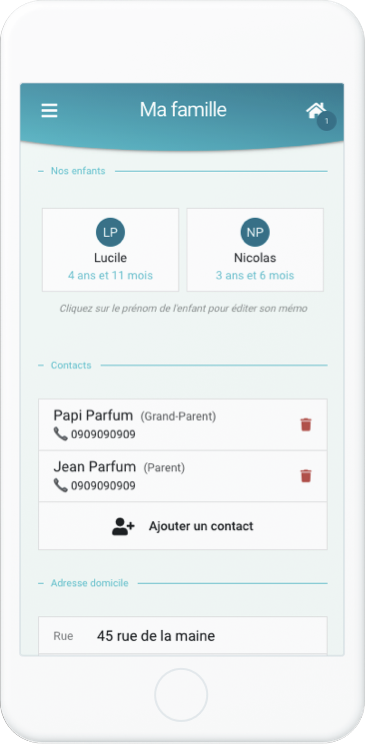
Task: Open the notification badge showing 1
Action: click(x=327, y=121)
